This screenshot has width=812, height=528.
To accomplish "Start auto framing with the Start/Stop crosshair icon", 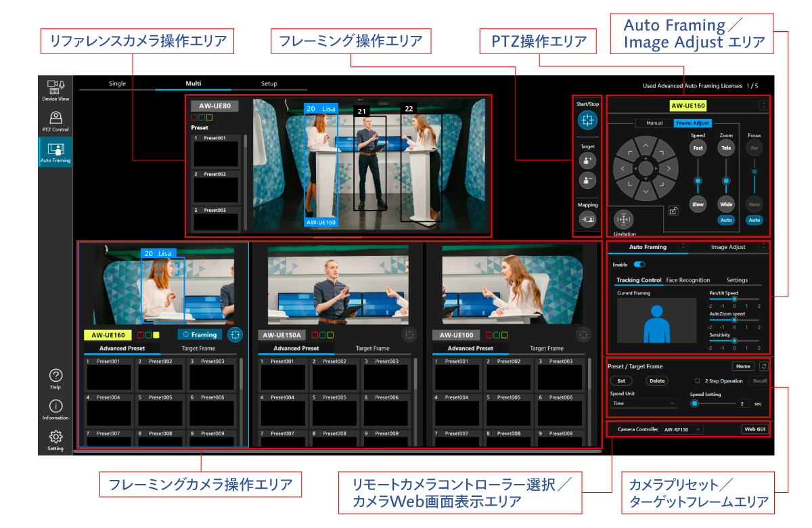I will coord(587,120).
